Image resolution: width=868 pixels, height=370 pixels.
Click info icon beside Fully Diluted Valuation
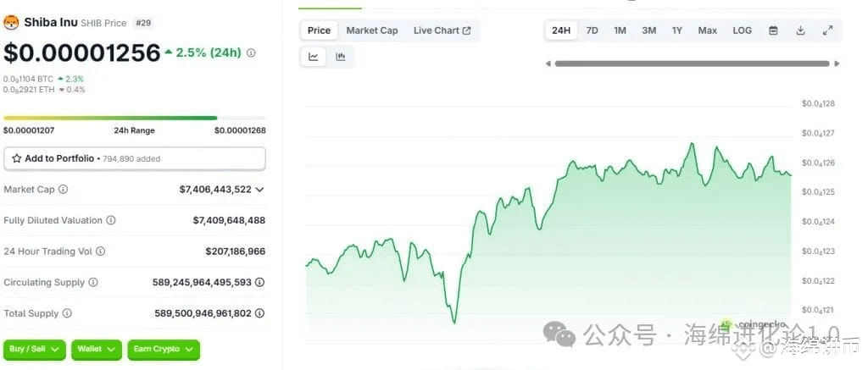click(111, 220)
